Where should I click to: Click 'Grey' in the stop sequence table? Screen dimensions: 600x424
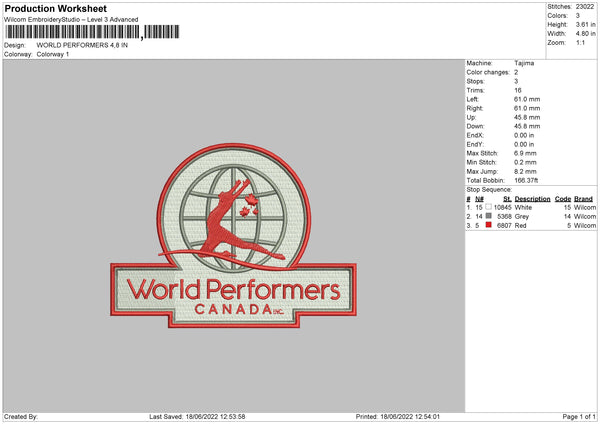click(522, 217)
